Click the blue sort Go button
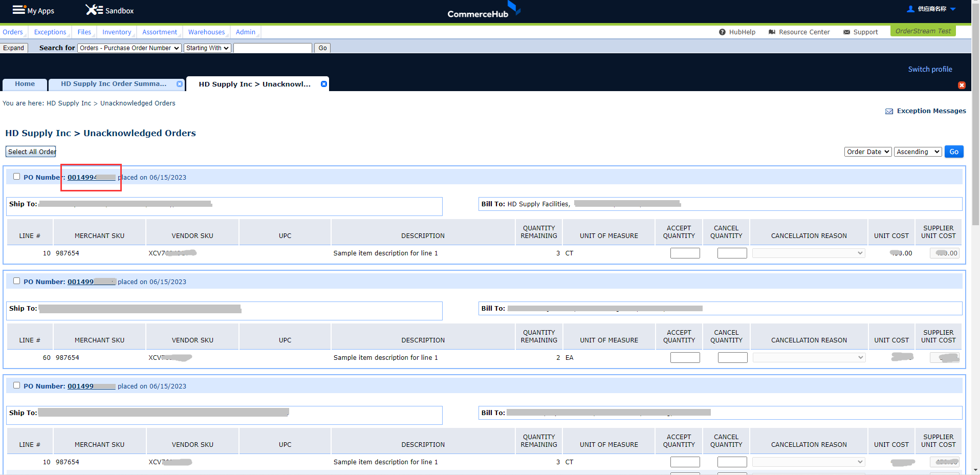980x475 pixels. click(954, 152)
